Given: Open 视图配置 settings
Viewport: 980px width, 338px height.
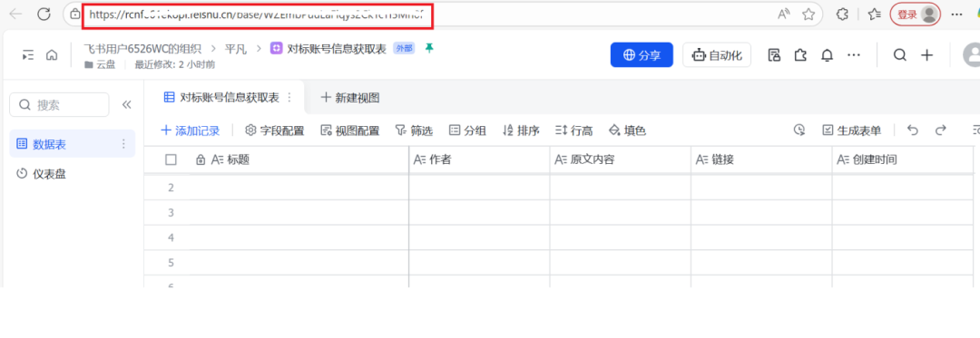Looking at the screenshot, I should click(349, 130).
